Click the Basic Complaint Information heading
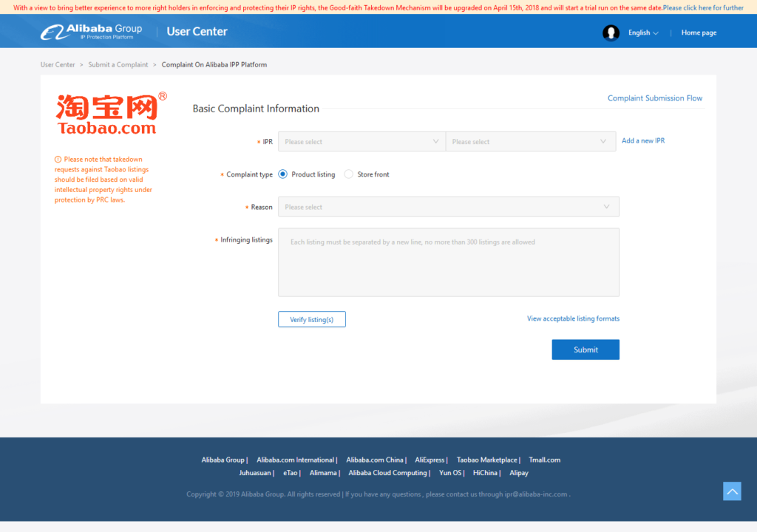Viewport: 757px width, 532px height. click(x=256, y=109)
